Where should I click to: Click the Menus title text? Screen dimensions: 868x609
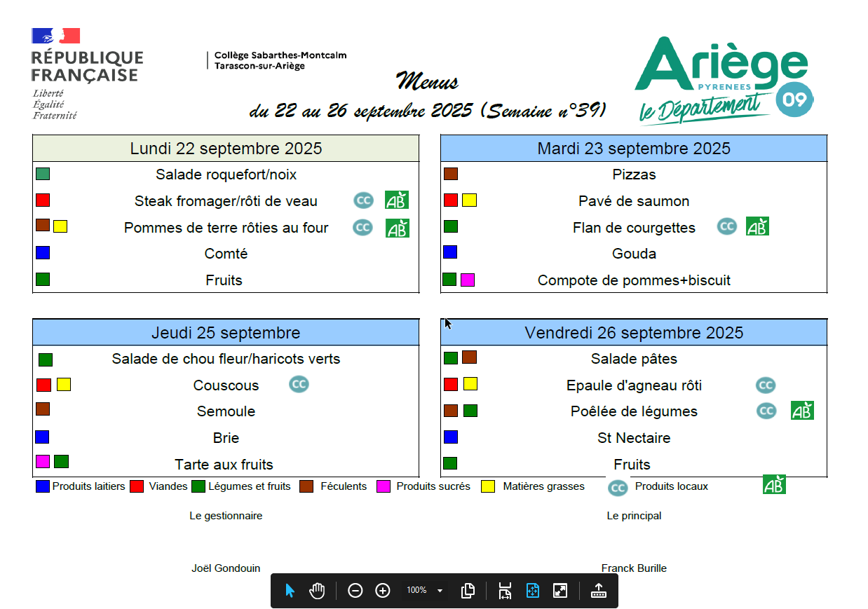coord(427,82)
